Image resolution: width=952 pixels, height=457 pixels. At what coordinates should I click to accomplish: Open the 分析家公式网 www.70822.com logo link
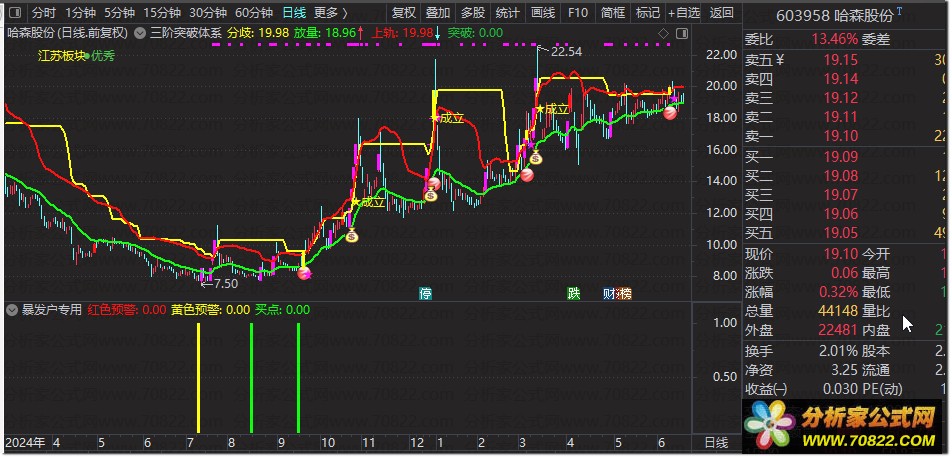pyautogui.click(x=842, y=425)
